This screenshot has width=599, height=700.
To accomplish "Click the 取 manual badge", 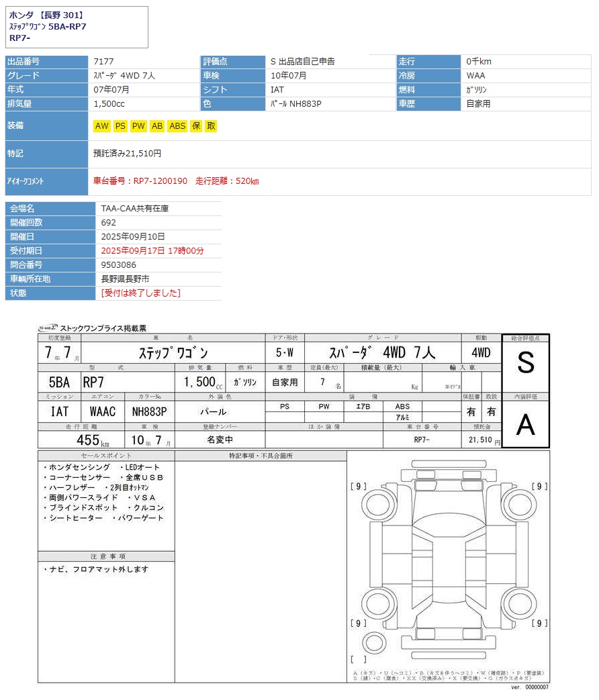I will click(211, 126).
